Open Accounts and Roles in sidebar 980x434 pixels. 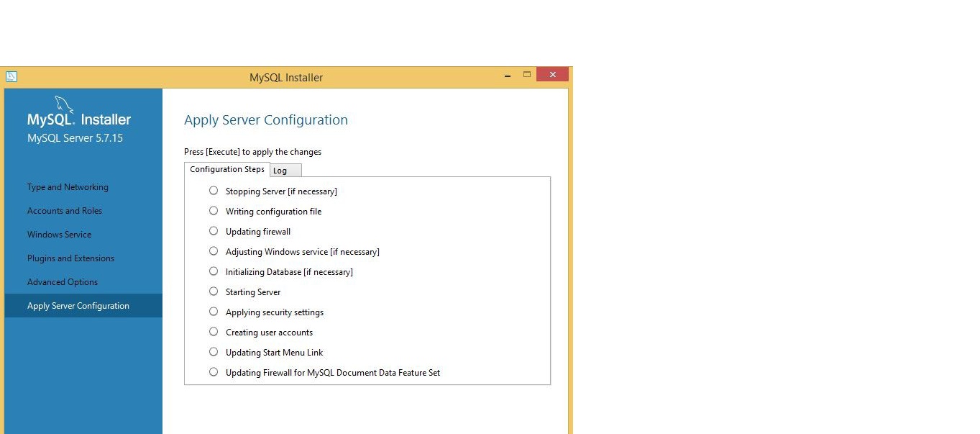coord(65,211)
